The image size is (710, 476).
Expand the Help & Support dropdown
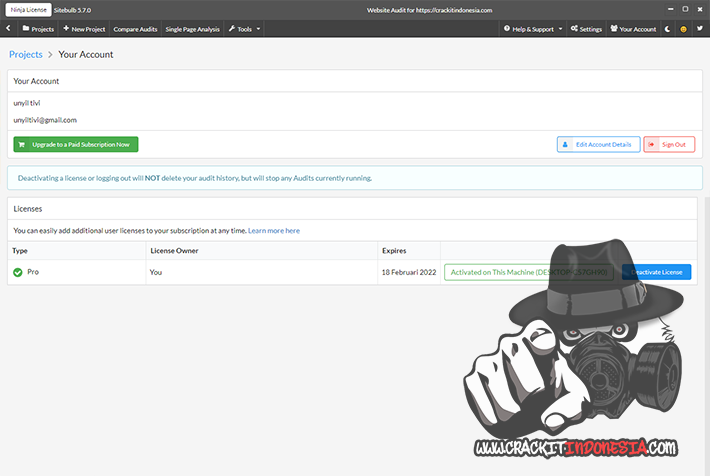533,29
